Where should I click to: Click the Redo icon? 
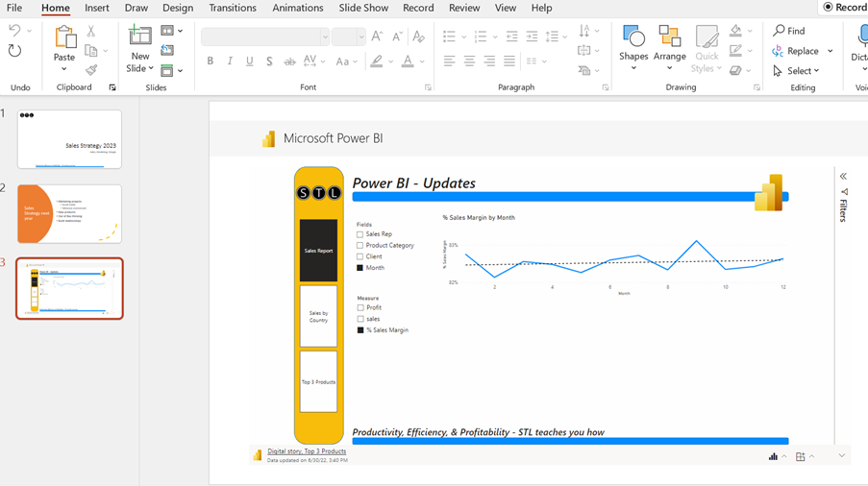[15, 51]
